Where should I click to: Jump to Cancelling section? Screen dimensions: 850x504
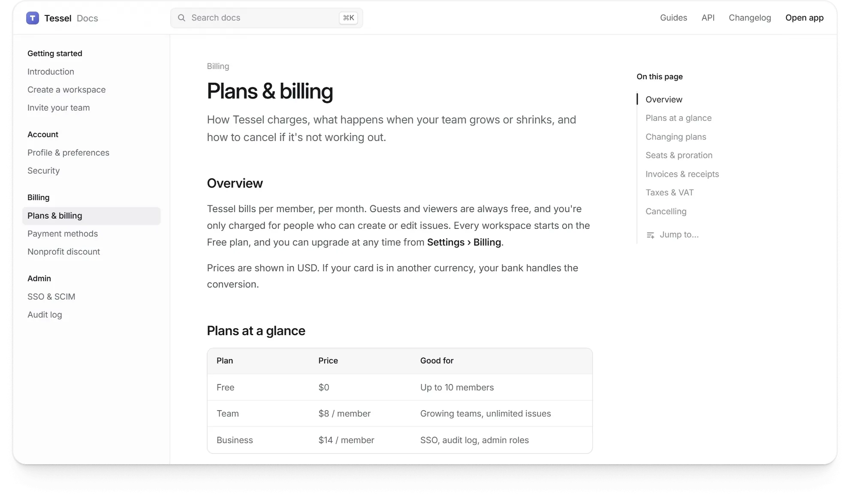pyautogui.click(x=666, y=211)
